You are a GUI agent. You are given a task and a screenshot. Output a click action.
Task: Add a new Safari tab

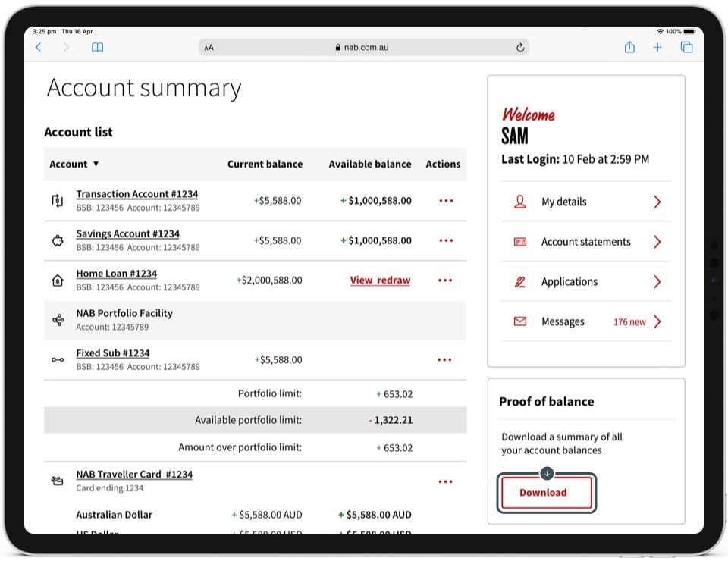pyautogui.click(x=657, y=47)
